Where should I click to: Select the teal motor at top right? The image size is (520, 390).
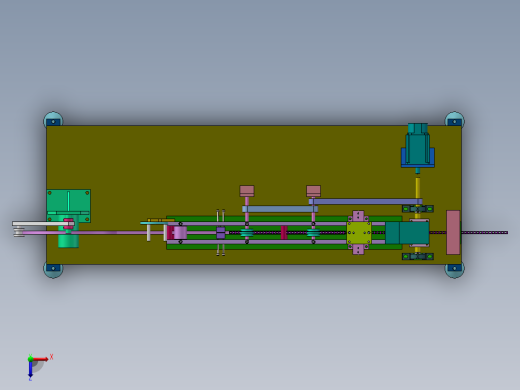[x=417, y=143]
